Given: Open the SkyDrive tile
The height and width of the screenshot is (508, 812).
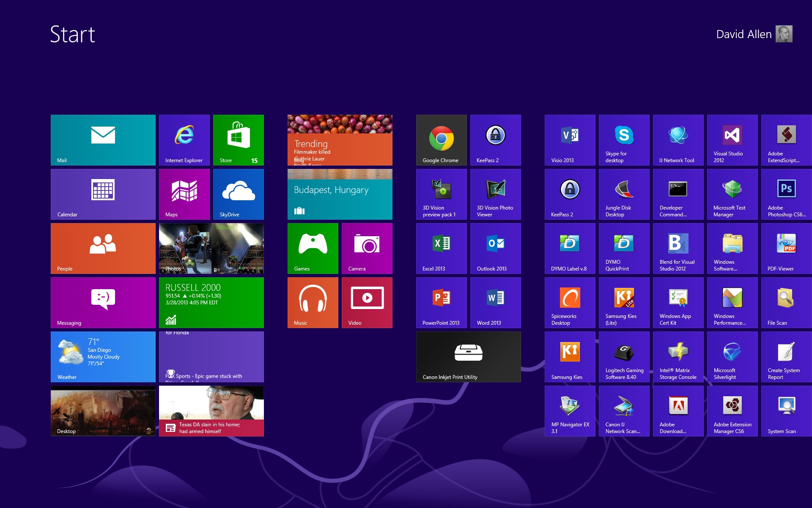Looking at the screenshot, I should pos(238,194).
